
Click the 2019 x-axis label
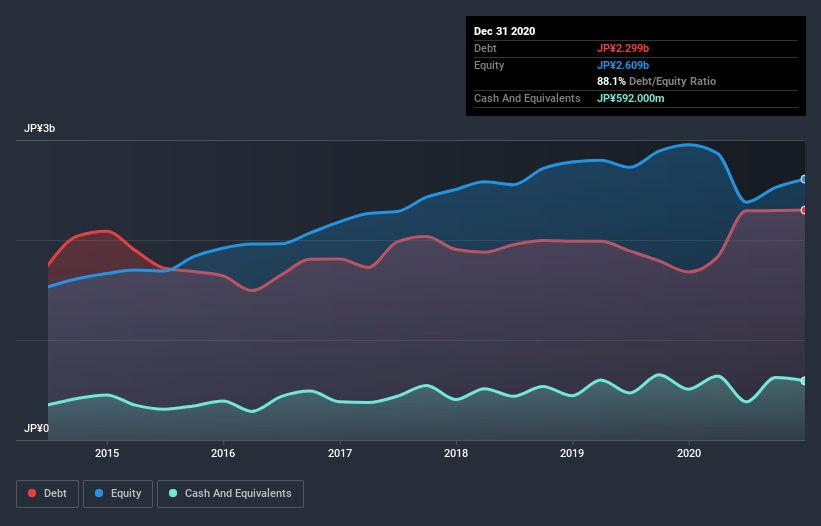tap(572, 453)
